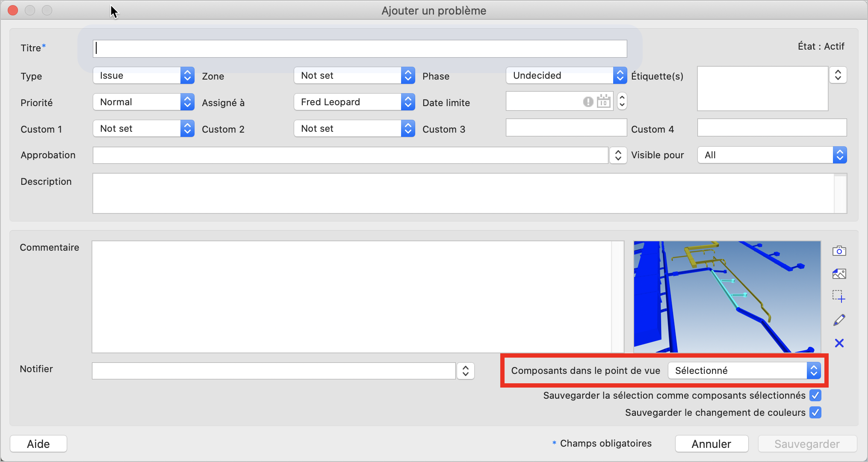Open the Phase dropdown showing Undecided
The image size is (868, 462).
tap(567, 75)
